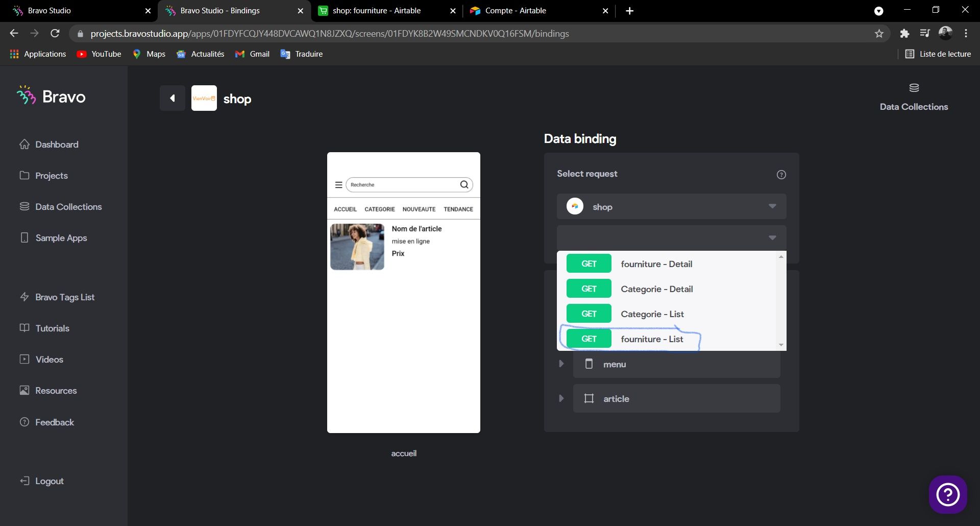Expand the article layer row
Image resolution: width=980 pixels, height=526 pixels.
pos(561,398)
